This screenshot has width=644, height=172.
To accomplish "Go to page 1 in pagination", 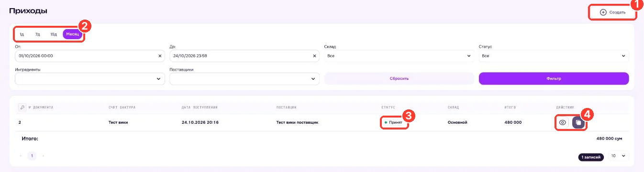I will pyautogui.click(x=32, y=156).
